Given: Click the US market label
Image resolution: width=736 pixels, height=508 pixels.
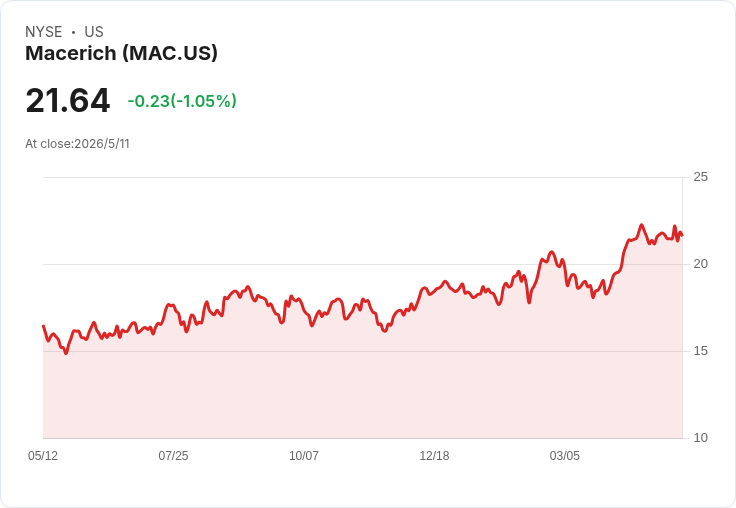Looking at the screenshot, I should tap(94, 32).
